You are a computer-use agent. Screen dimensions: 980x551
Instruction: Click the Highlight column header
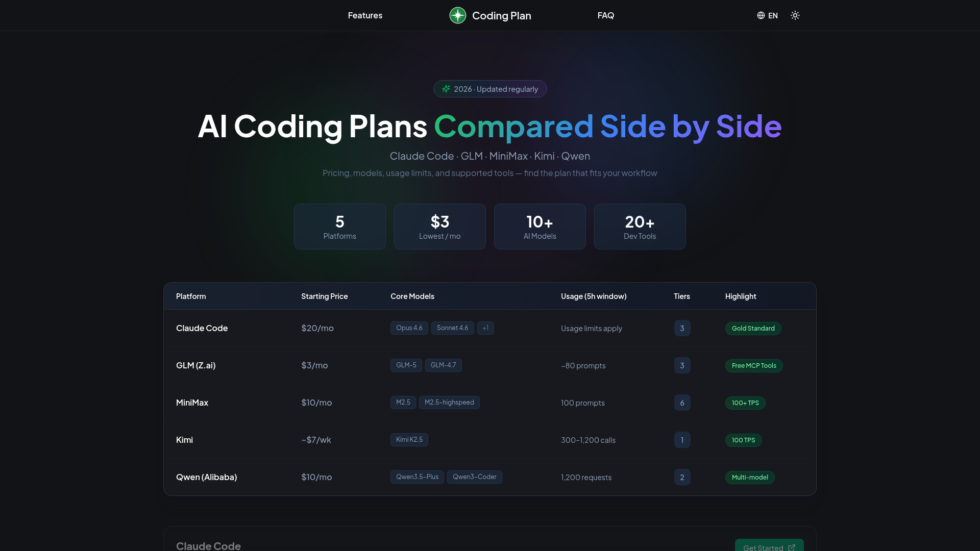tap(741, 296)
